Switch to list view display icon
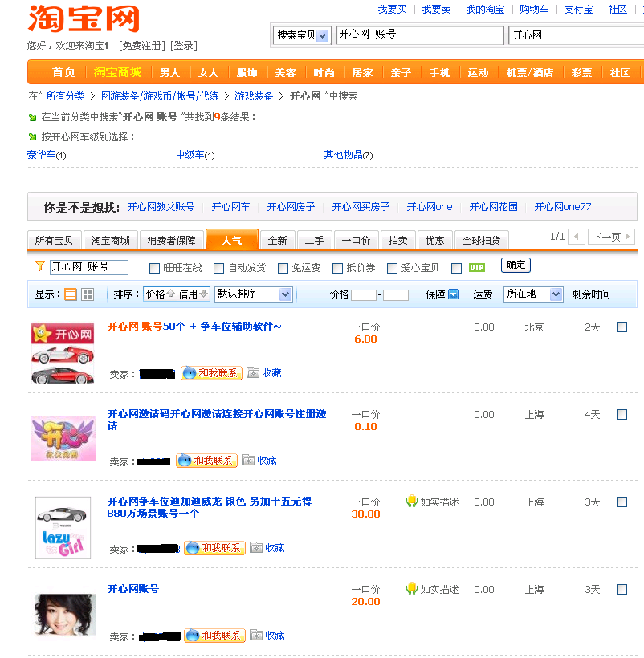 (71, 294)
